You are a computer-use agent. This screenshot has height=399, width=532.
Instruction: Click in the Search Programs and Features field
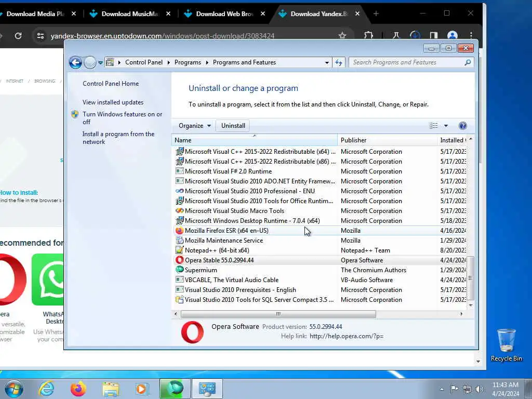[406, 62]
